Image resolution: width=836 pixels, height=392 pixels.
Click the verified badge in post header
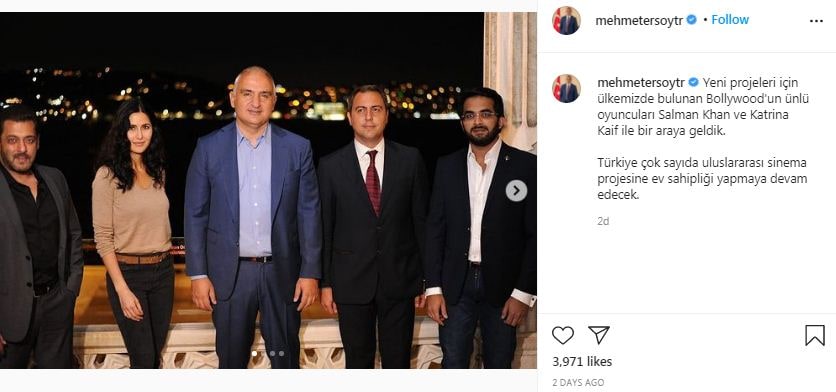pyautogui.click(x=692, y=20)
